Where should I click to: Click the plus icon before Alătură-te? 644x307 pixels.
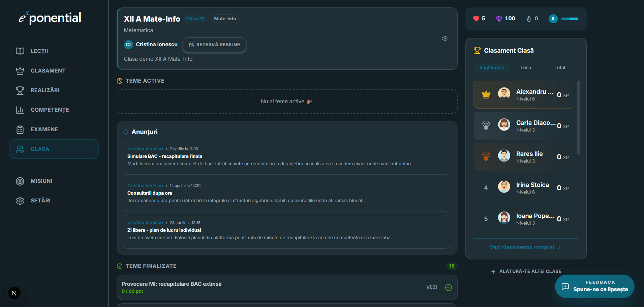coord(493,272)
